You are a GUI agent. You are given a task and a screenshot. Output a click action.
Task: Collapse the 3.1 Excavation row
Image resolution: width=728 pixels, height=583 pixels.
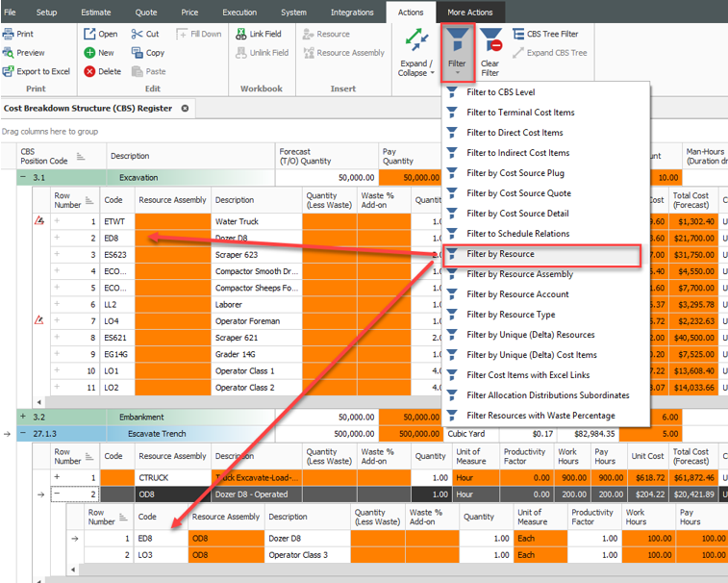22,178
